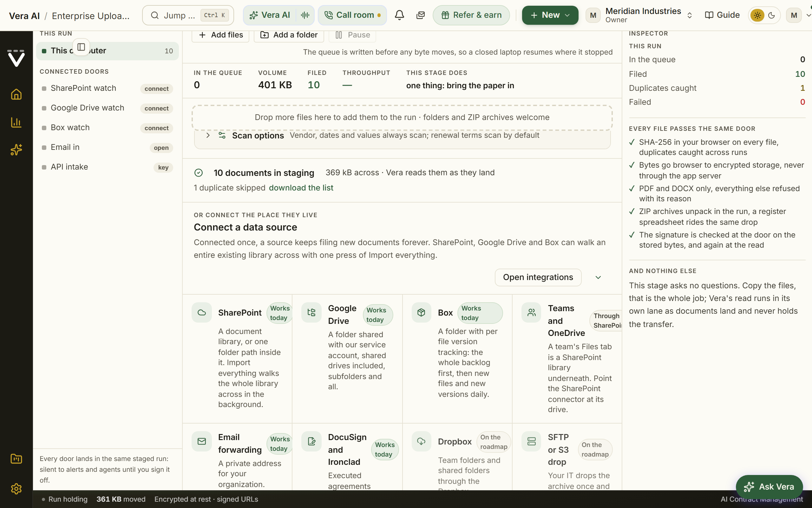Click the open badge for Email in
The height and width of the screenshot is (508, 812).
(161, 148)
